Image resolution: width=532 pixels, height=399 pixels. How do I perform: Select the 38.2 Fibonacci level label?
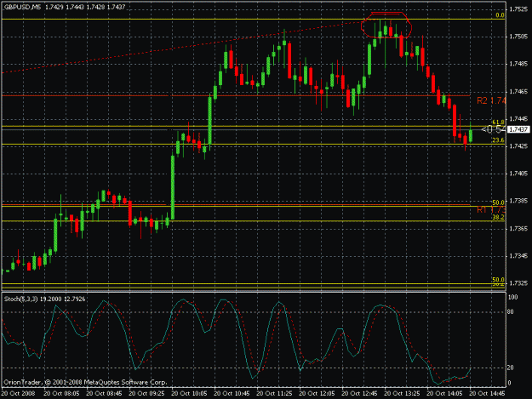[x=498, y=217]
